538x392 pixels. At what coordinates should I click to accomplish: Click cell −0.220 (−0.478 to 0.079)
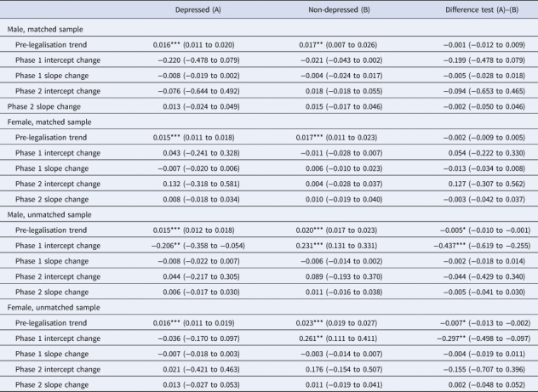pyautogui.click(x=199, y=60)
